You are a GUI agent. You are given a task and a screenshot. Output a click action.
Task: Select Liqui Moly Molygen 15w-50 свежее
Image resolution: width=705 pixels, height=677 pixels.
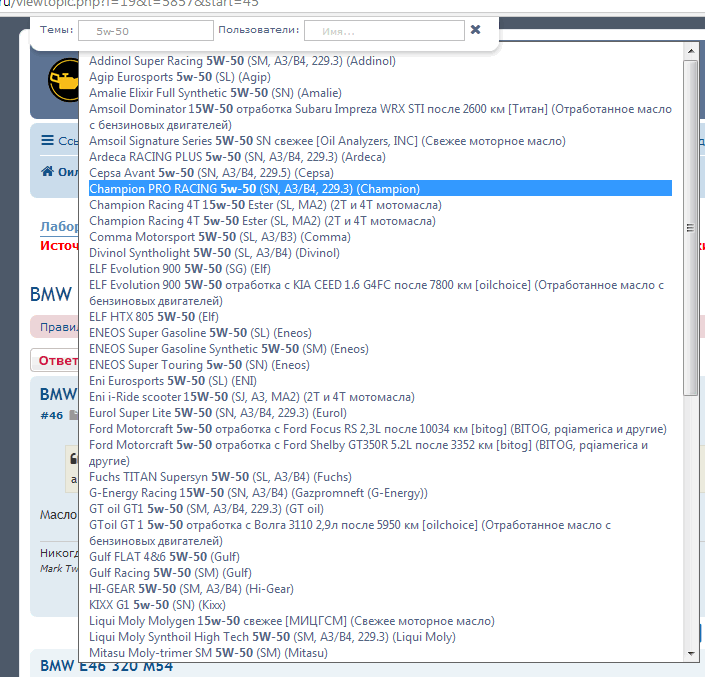tap(292, 621)
